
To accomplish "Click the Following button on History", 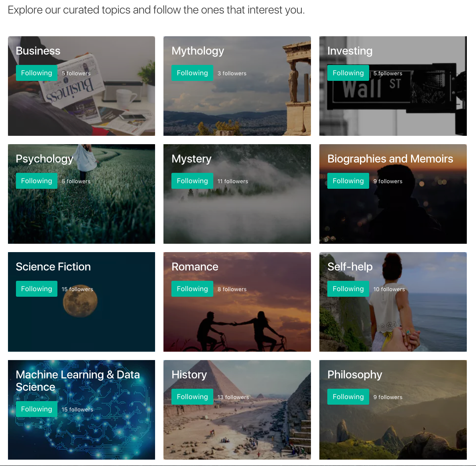I will (192, 397).
